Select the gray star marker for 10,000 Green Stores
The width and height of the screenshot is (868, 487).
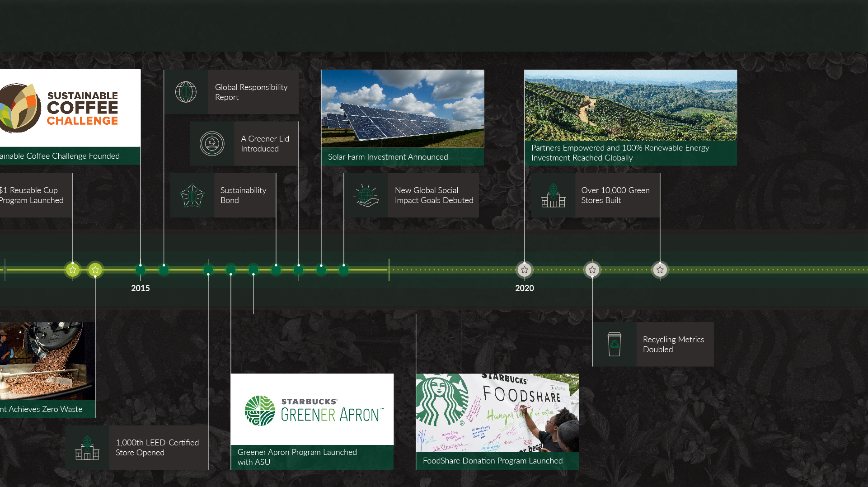pyautogui.click(x=660, y=270)
